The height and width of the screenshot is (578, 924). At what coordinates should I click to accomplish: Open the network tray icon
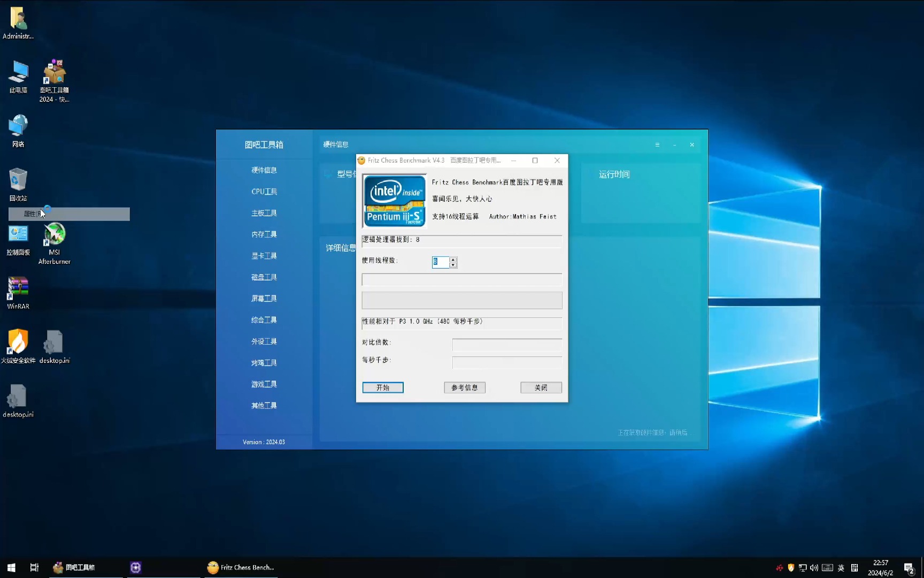(803, 568)
